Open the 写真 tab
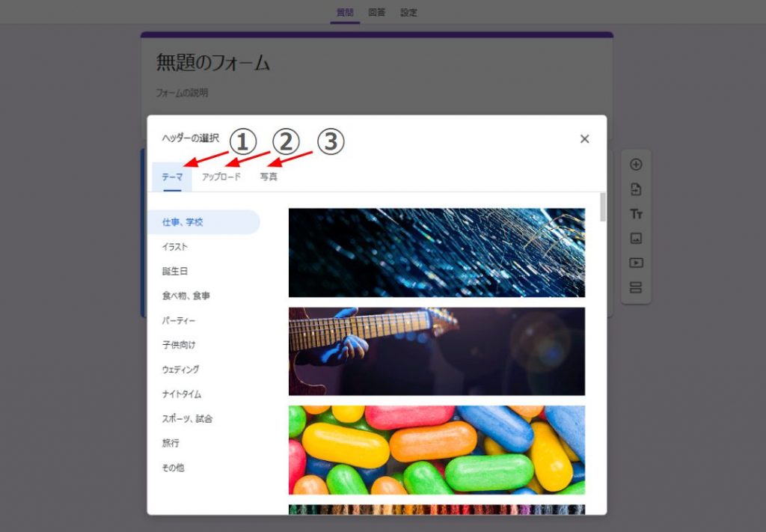Viewport: 766px width, 532px height. (269, 177)
